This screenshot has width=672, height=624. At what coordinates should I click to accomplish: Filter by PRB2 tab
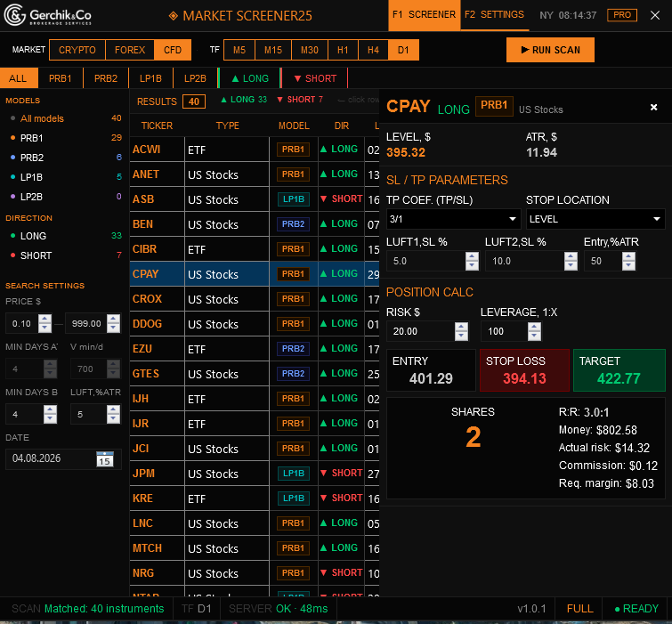point(106,78)
